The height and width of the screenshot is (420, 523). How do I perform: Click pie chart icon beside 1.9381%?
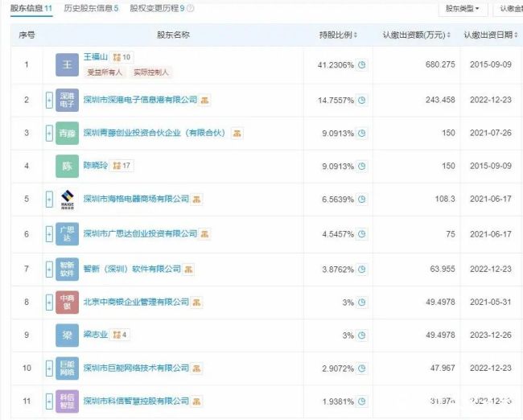click(x=362, y=401)
